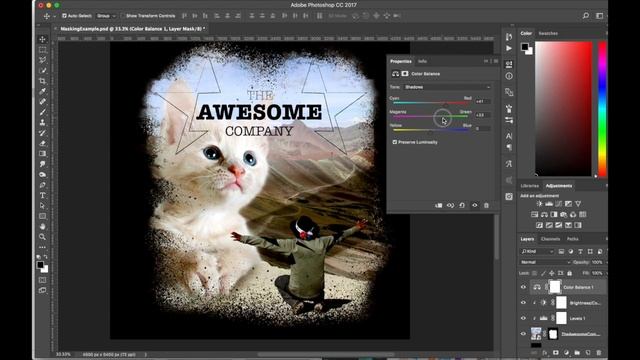
Task: Hide the Levels 1 layer
Action: (523, 318)
